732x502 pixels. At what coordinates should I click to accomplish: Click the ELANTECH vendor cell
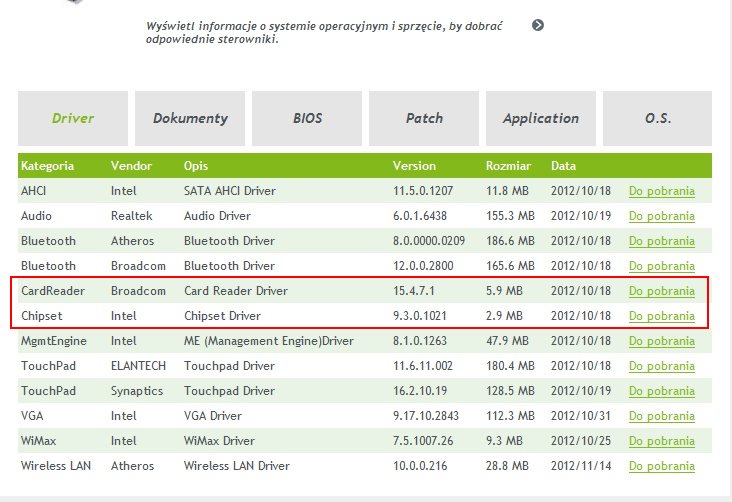click(x=138, y=366)
